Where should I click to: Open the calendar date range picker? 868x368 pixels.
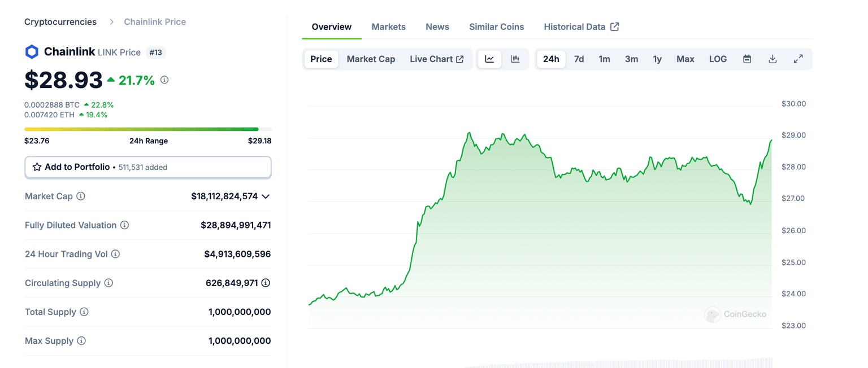pos(747,59)
